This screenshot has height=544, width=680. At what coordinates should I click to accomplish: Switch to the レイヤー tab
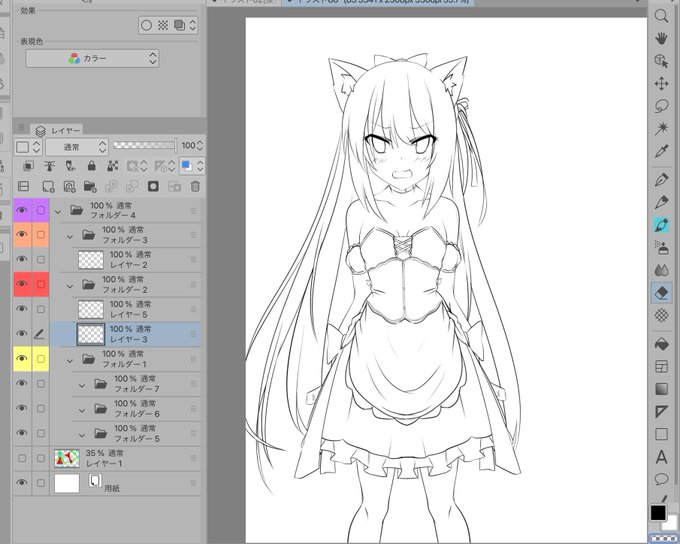(59, 131)
